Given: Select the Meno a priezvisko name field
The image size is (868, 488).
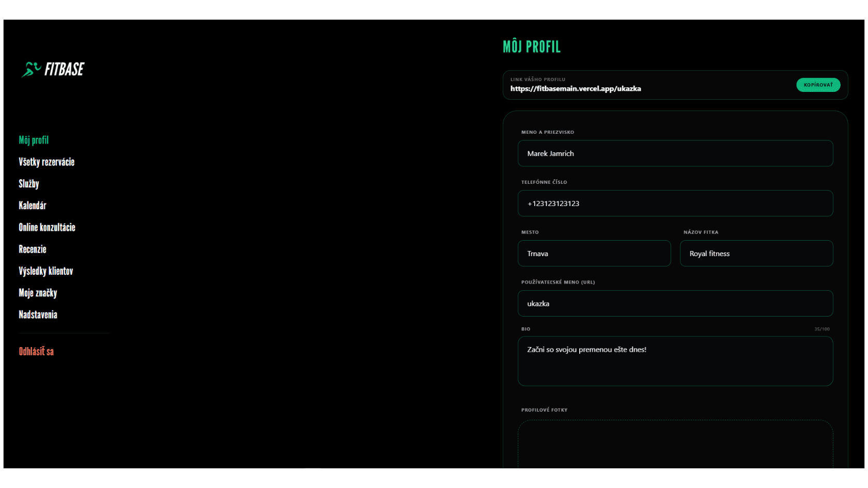Looking at the screenshot, I should (675, 153).
